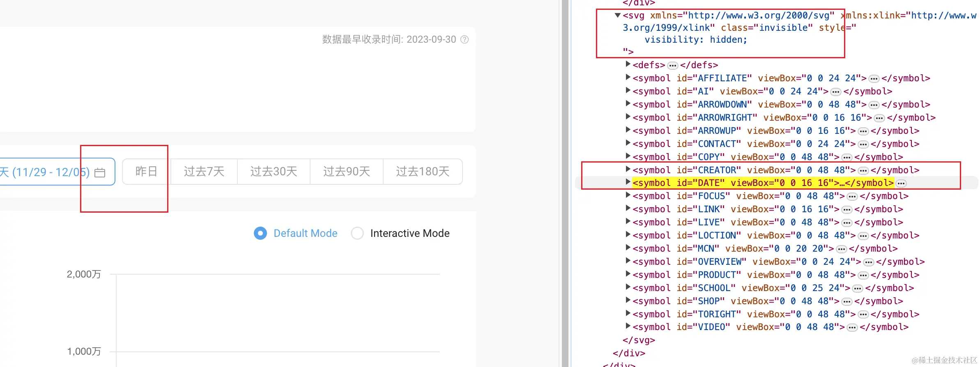Click the 'visibility: hidden;' style text
Image resolution: width=980 pixels, height=367 pixels.
coord(696,39)
